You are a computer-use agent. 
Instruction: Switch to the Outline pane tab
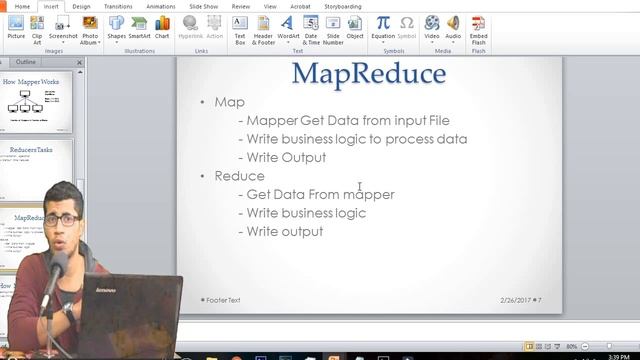tap(26, 62)
